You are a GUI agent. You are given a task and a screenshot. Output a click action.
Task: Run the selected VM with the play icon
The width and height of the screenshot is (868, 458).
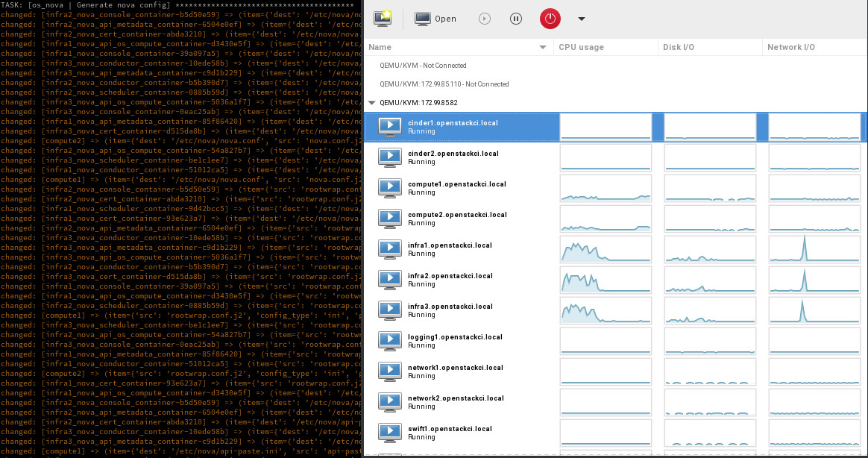[485, 19]
